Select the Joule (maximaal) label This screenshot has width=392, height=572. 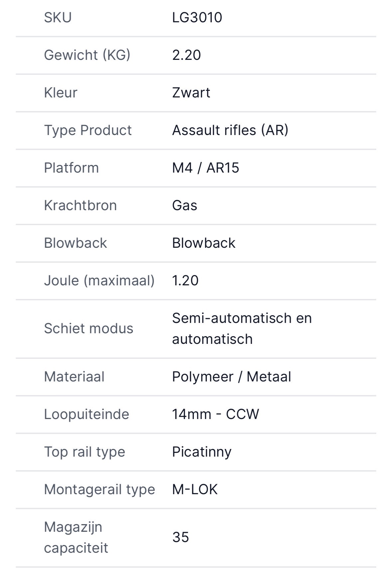click(99, 281)
